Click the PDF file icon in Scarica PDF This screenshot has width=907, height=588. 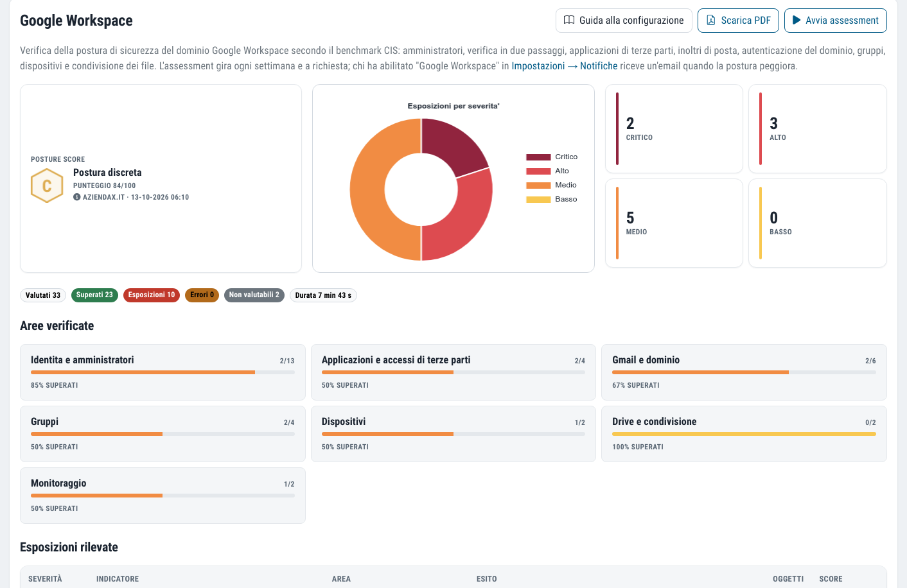711,21
